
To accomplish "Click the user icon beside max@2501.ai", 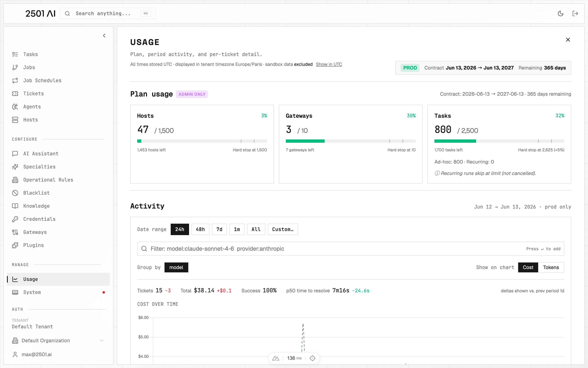I will pos(15,354).
